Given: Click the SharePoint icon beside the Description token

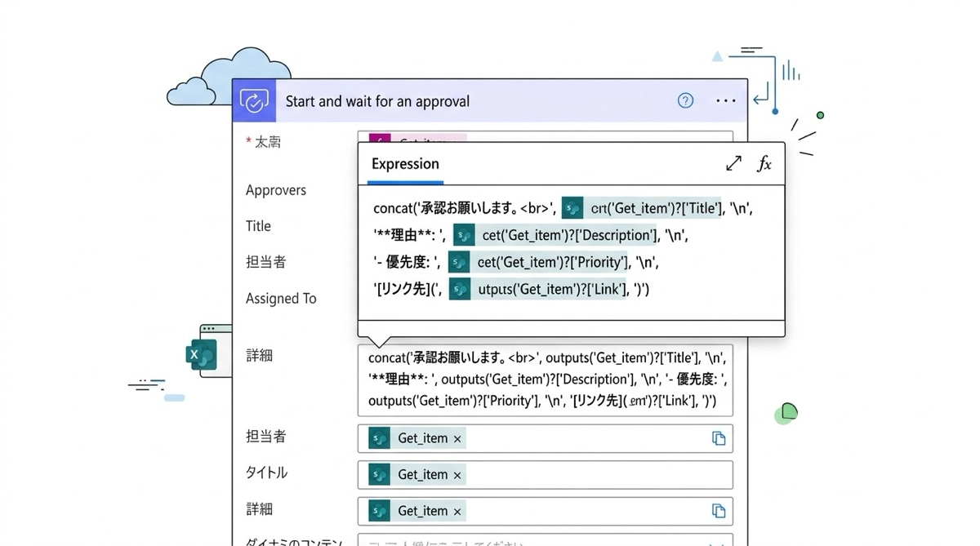Looking at the screenshot, I should click(x=464, y=236).
